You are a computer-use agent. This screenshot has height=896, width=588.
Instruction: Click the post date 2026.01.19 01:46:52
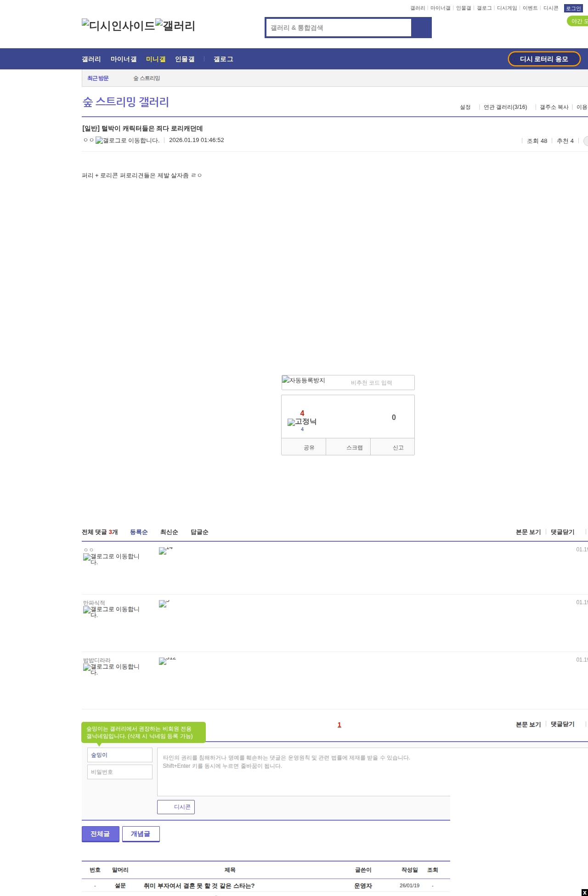coord(197,140)
